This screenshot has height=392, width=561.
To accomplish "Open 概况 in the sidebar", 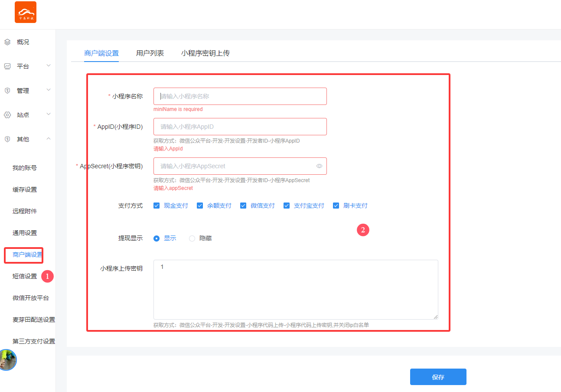I will click(x=23, y=42).
